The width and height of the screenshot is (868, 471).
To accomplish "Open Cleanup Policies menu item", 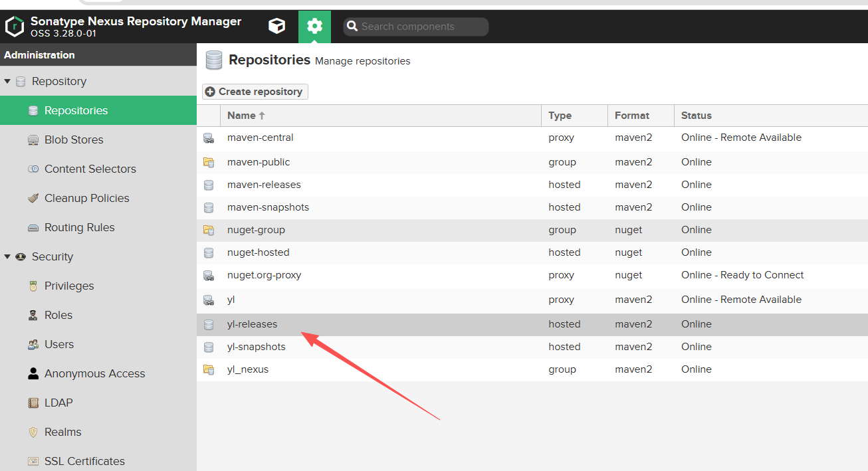I will [x=98, y=198].
